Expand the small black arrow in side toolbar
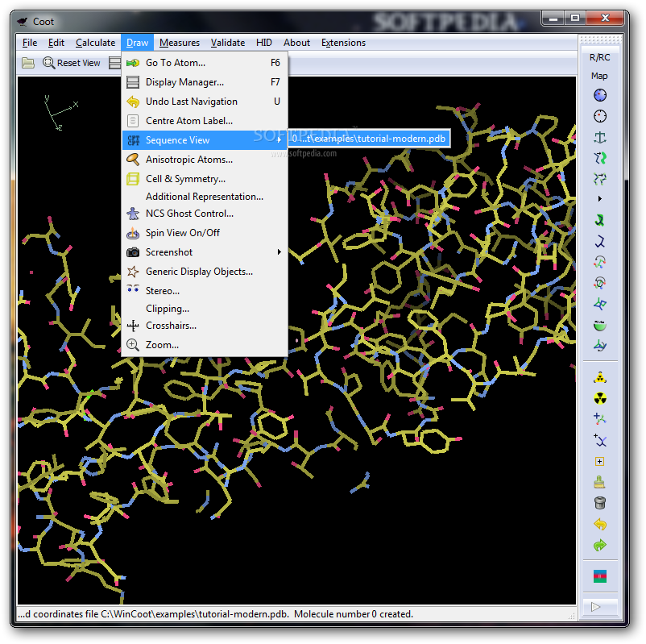Screen dimensions: 646x644 click(600, 199)
